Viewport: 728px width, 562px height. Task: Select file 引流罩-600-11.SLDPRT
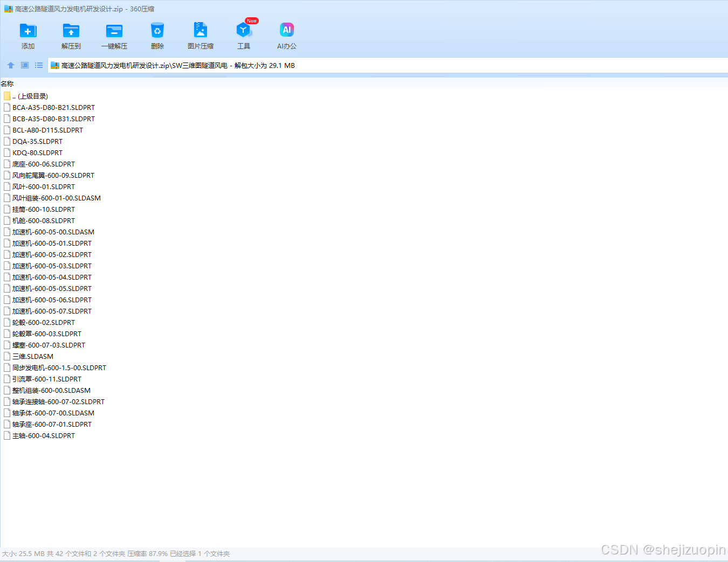click(43, 379)
